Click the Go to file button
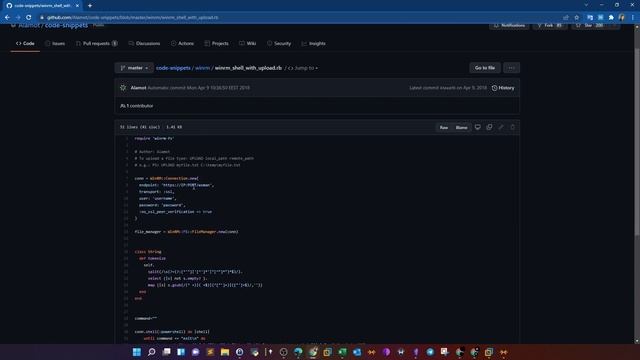The height and width of the screenshot is (360, 640). click(484, 68)
